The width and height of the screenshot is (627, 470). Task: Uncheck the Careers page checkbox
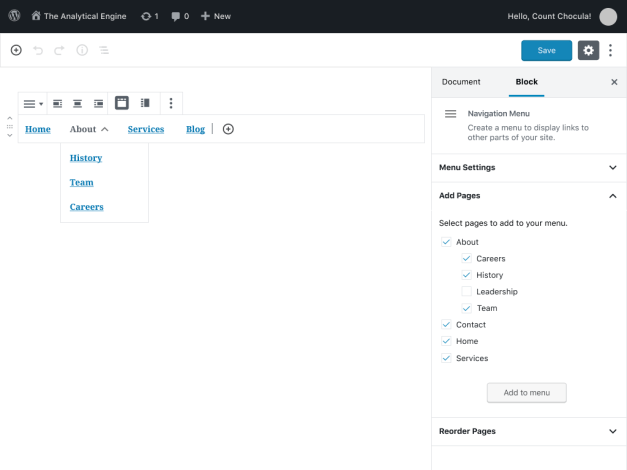tap(466, 259)
